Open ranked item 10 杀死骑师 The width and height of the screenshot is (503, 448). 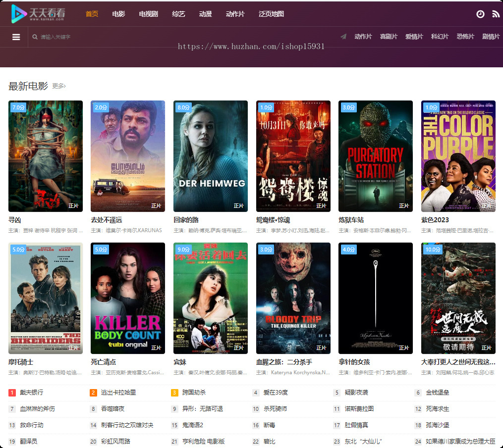click(275, 409)
